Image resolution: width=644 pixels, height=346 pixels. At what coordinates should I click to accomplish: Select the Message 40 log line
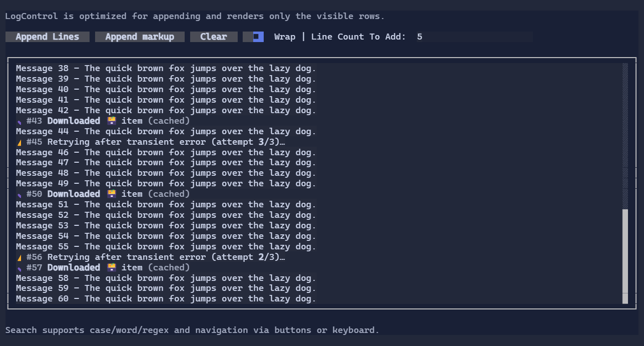pyautogui.click(x=166, y=89)
